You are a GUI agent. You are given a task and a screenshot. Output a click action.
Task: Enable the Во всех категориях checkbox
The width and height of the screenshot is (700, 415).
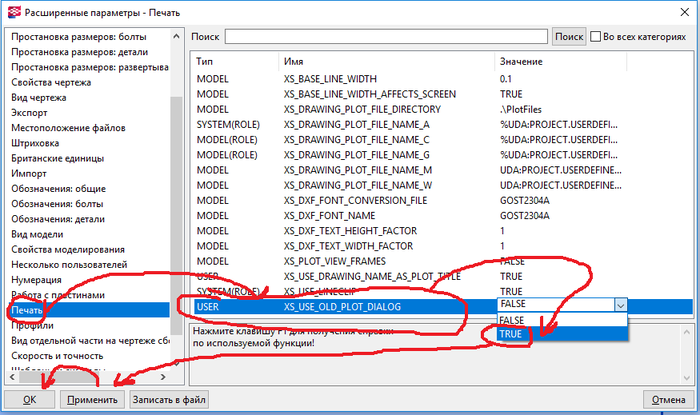[595, 37]
